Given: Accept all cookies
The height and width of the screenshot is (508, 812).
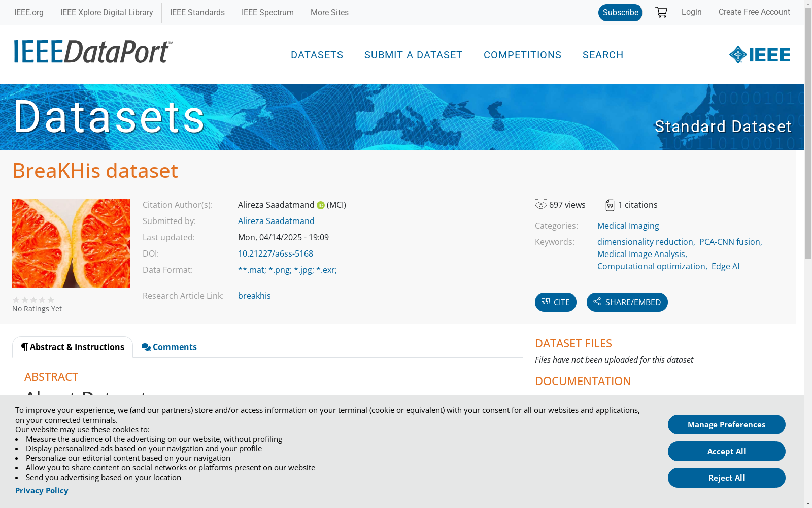Looking at the screenshot, I should click(727, 452).
